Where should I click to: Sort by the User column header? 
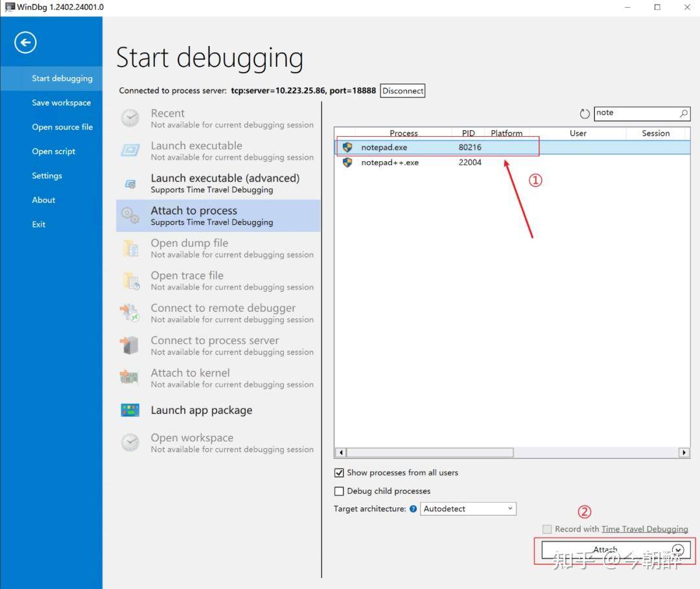(577, 133)
